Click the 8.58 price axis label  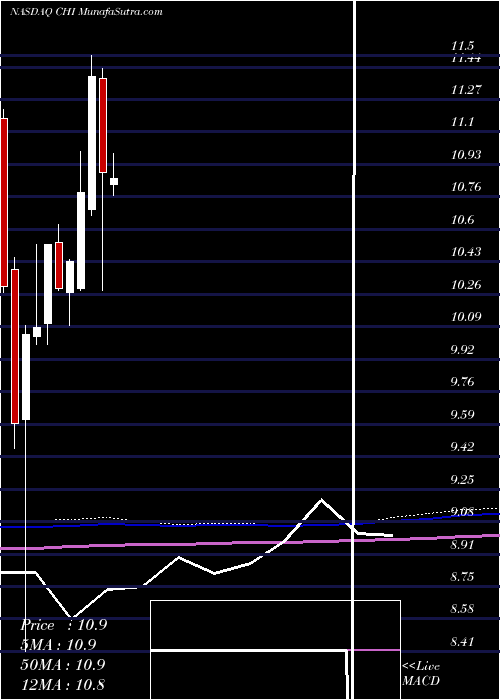462,609
